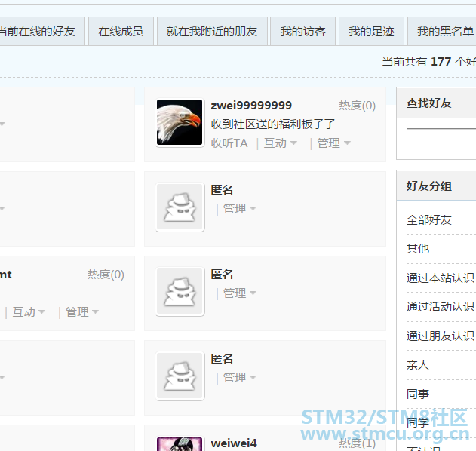Viewport: 476px width, 451px height.
Task: Click the 热度(0) label beside zwei99999999
Action: (x=357, y=106)
